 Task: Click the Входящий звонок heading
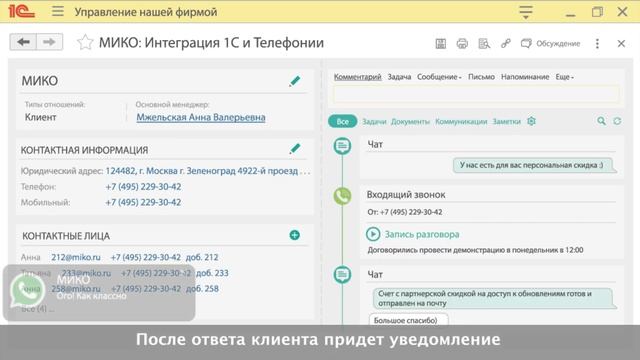point(406,195)
